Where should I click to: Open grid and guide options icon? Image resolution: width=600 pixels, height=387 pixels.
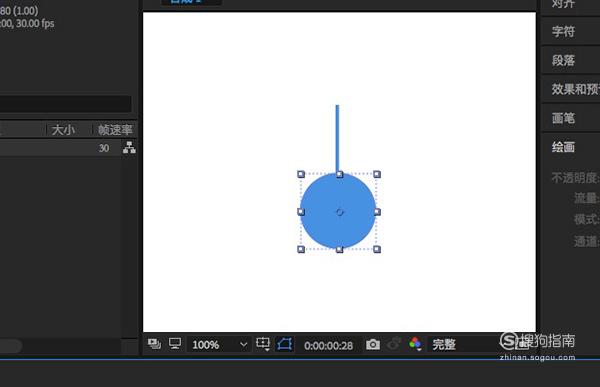pos(263,344)
